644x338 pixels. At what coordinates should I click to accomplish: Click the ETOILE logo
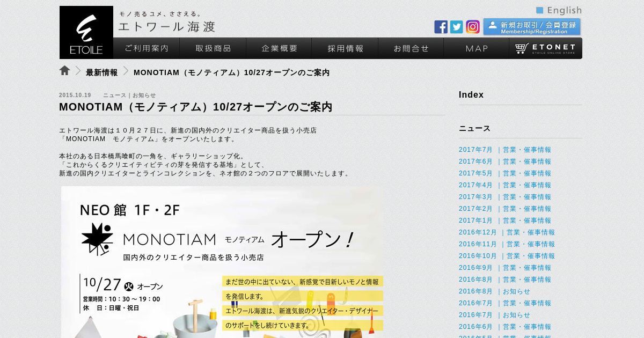[86, 32]
